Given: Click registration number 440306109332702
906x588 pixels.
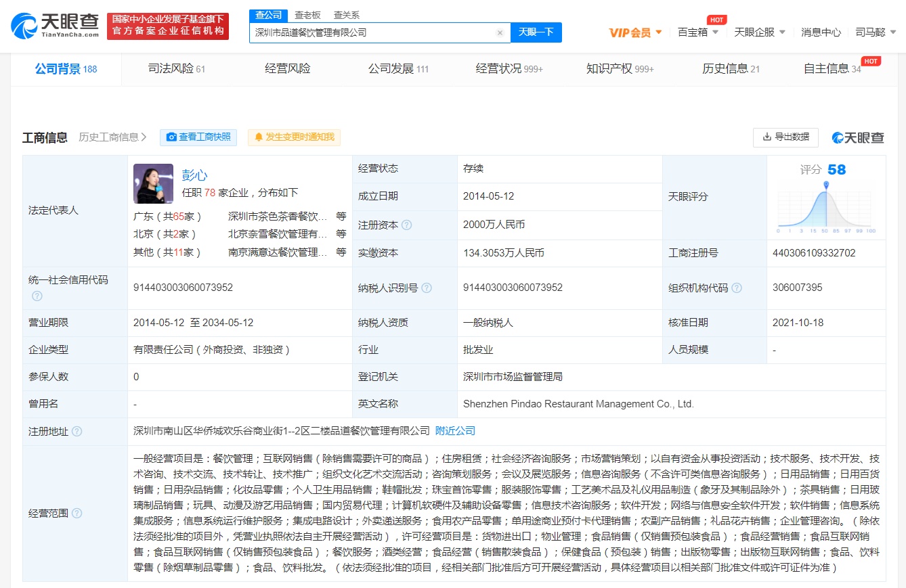Looking at the screenshot, I should [x=814, y=253].
